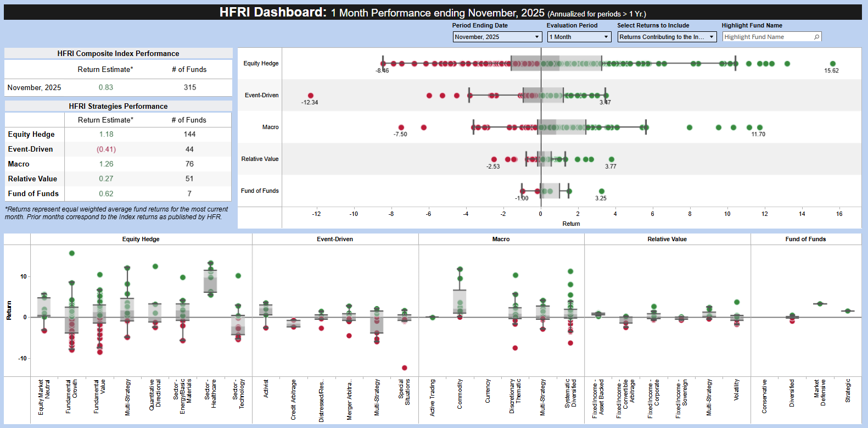
Task: Click the Fund of Funds header in bottom chart
Action: (805, 239)
